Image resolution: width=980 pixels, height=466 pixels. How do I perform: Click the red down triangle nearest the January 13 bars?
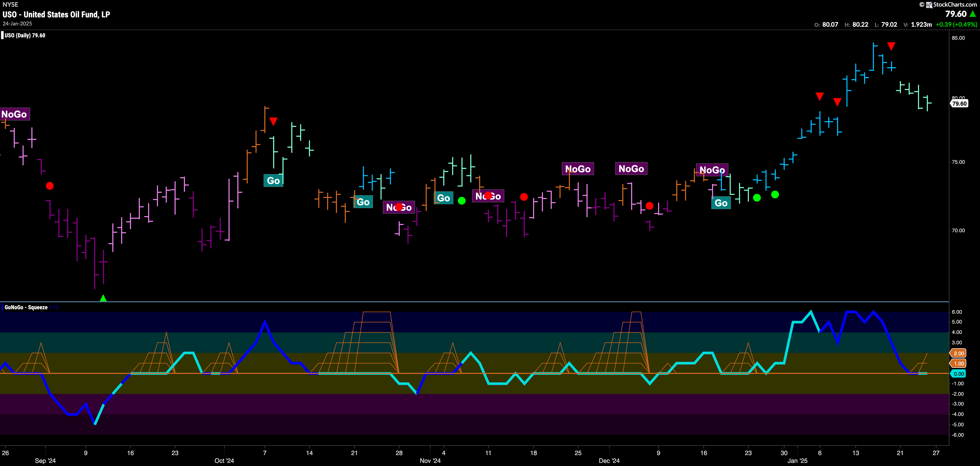(x=837, y=102)
